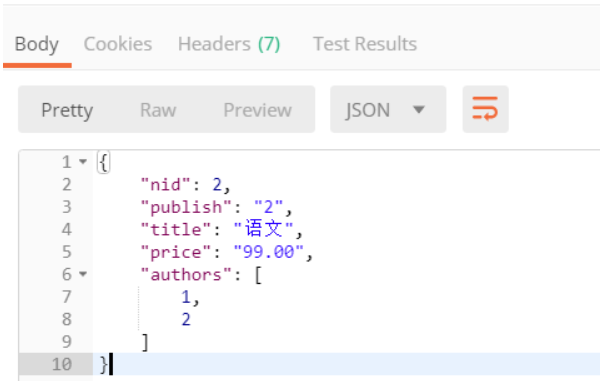Click the "语文" title value
The width and height of the screenshot is (608, 381).
click(x=264, y=229)
